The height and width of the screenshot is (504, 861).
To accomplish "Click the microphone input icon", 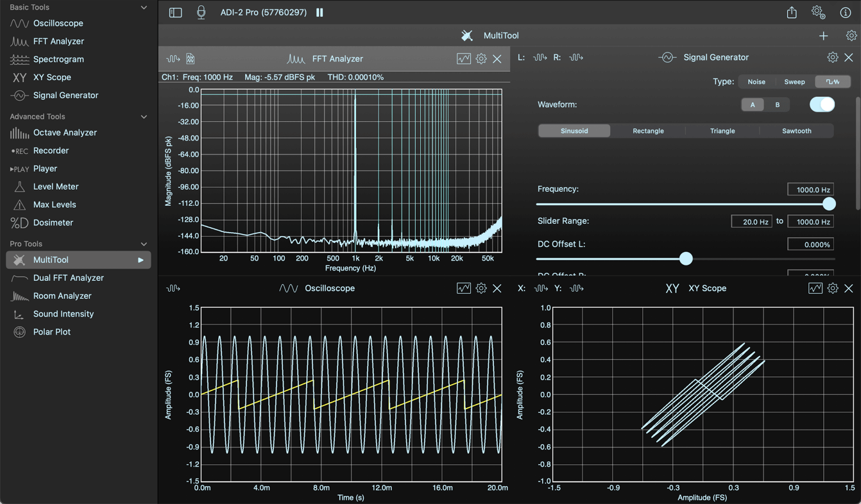I will click(201, 12).
